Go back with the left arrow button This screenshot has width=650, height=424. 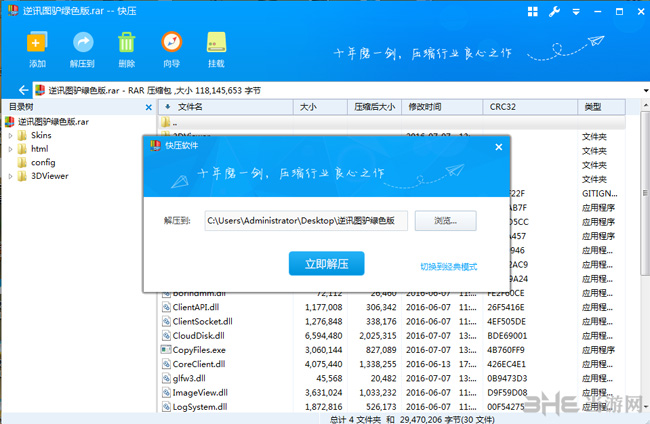[24, 90]
